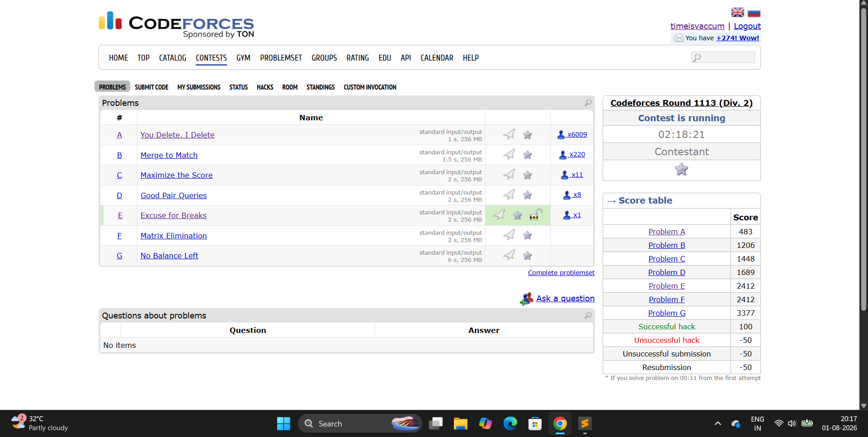Viewport: 868px width, 437px height.
Task: Open File Explorer from the taskbar
Action: coord(460,424)
